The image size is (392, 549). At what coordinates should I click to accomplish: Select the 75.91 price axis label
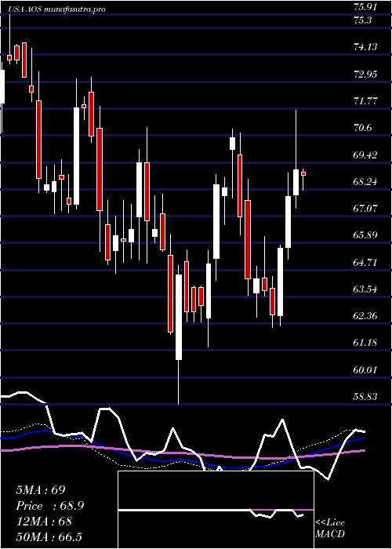click(365, 7)
